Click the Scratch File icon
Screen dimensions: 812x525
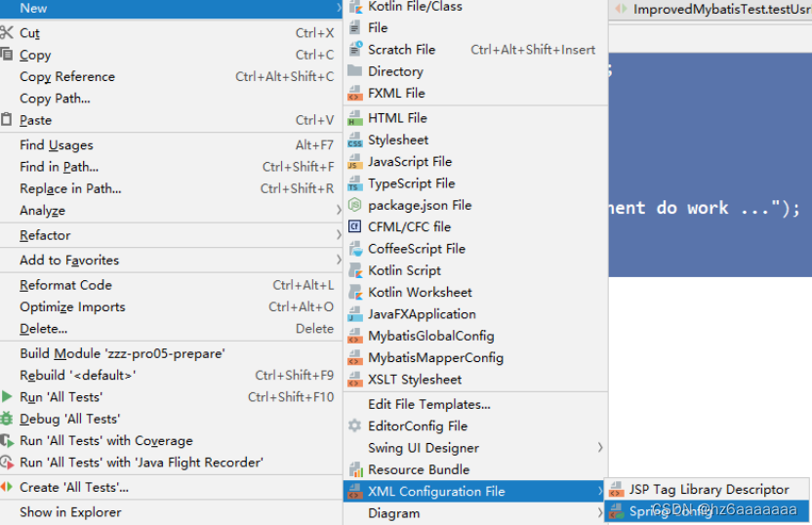pos(355,49)
